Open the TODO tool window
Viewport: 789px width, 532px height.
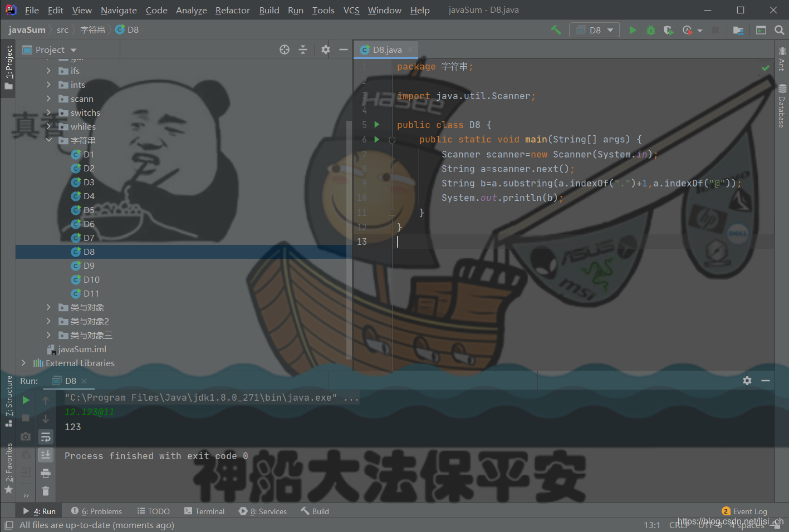153,511
